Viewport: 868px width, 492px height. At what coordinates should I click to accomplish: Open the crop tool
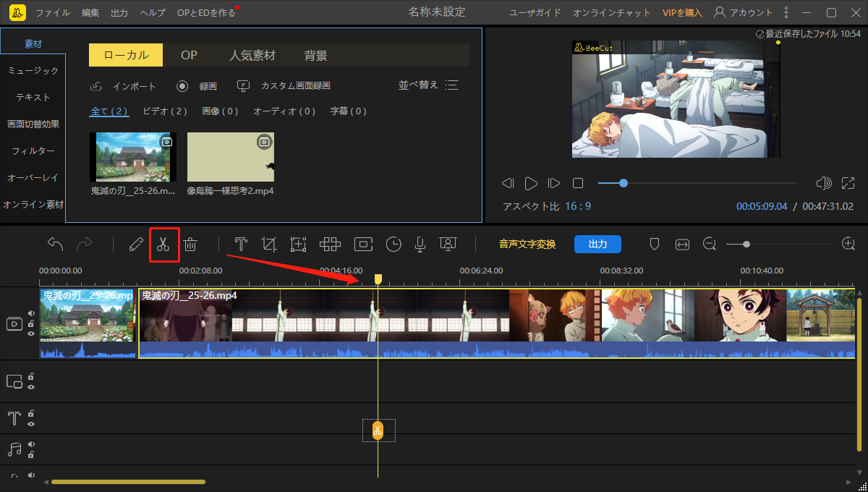[x=269, y=245]
